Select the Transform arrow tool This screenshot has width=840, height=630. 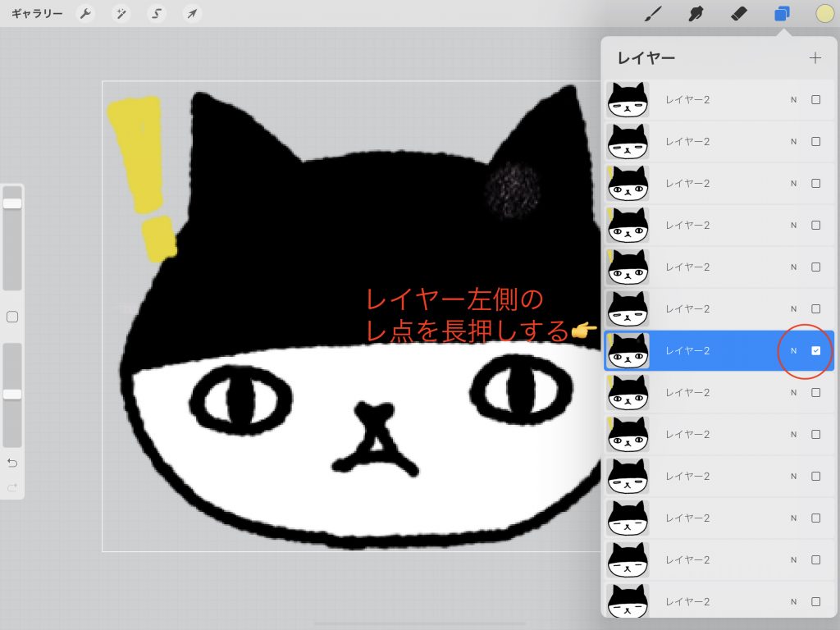tap(191, 13)
